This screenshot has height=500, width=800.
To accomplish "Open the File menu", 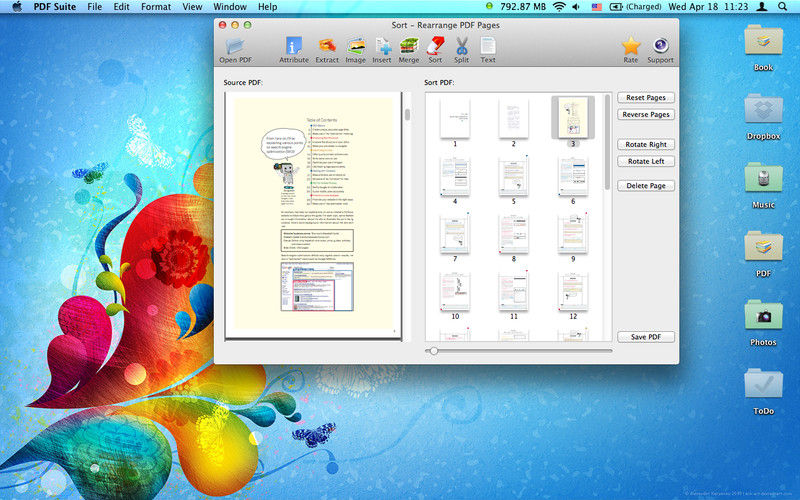I will coord(94,7).
